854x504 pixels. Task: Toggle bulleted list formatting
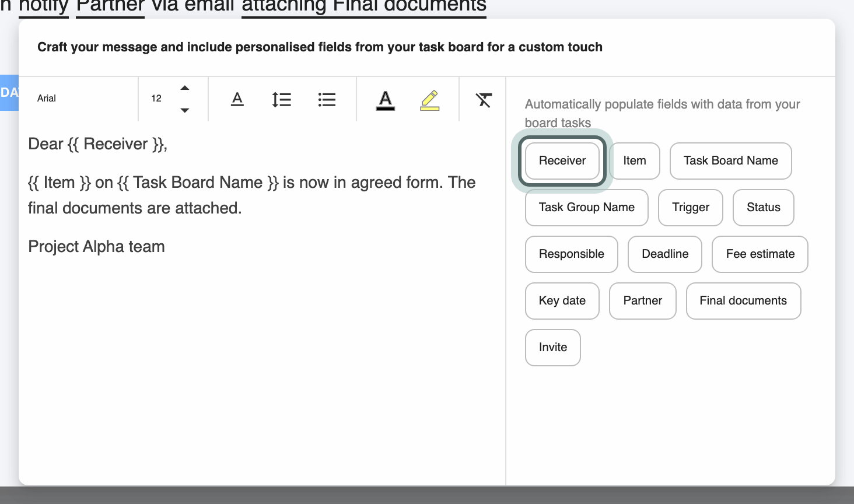(327, 99)
